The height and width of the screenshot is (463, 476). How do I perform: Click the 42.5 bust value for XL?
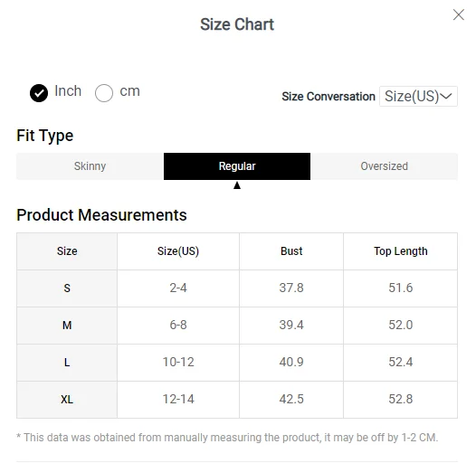point(291,400)
